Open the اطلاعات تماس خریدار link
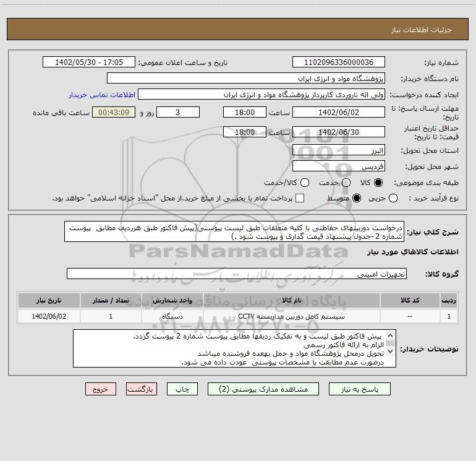This screenshot has height=461, width=476. tap(102, 95)
